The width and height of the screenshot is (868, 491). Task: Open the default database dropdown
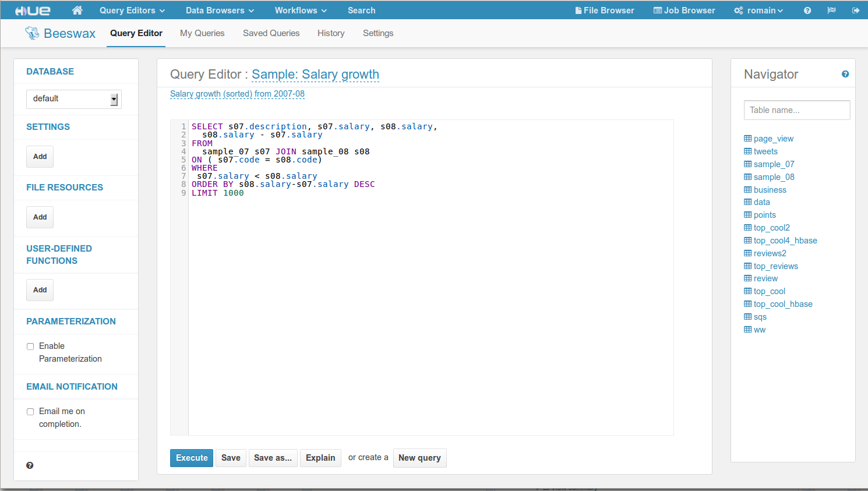tap(73, 99)
